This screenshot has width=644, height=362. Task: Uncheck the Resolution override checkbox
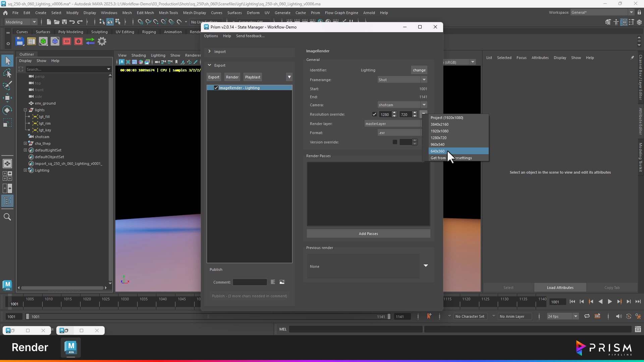point(374,114)
